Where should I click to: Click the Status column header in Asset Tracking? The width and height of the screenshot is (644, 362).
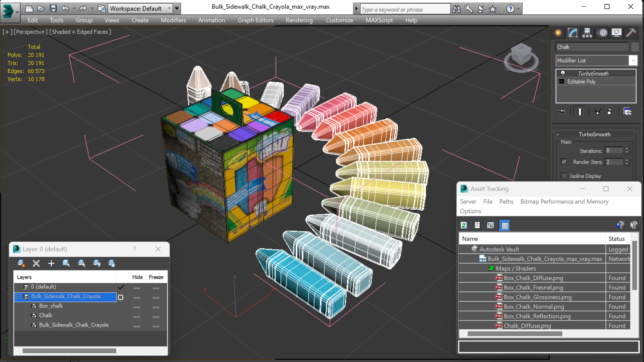point(616,239)
